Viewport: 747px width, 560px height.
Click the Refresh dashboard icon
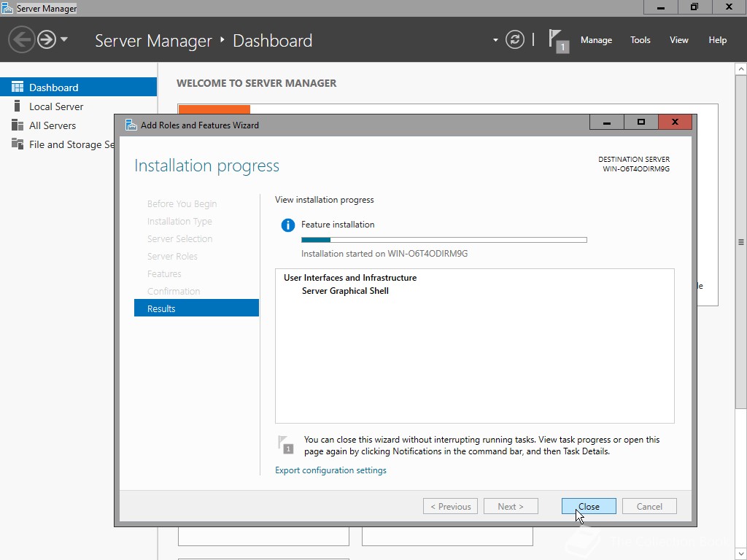pyautogui.click(x=514, y=39)
